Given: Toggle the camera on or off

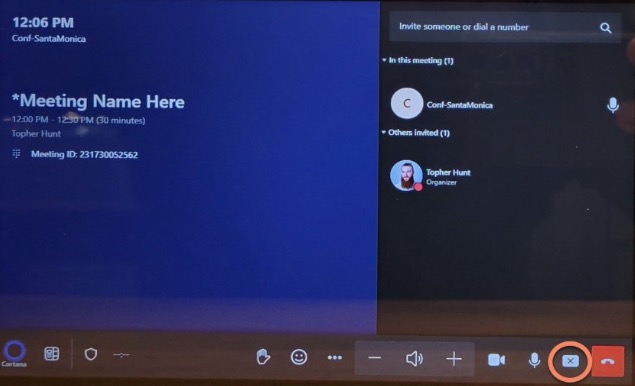Looking at the screenshot, I should [496, 360].
